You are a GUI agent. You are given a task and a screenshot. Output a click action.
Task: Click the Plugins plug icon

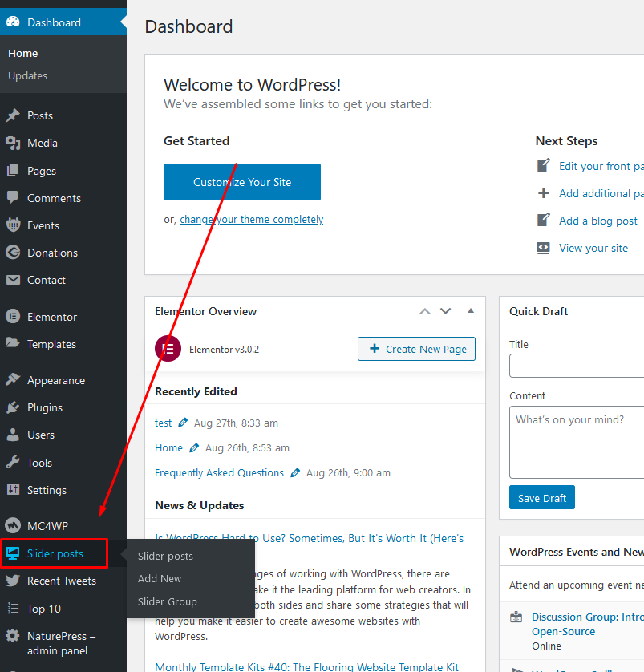pyautogui.click(x=13, y=407)
